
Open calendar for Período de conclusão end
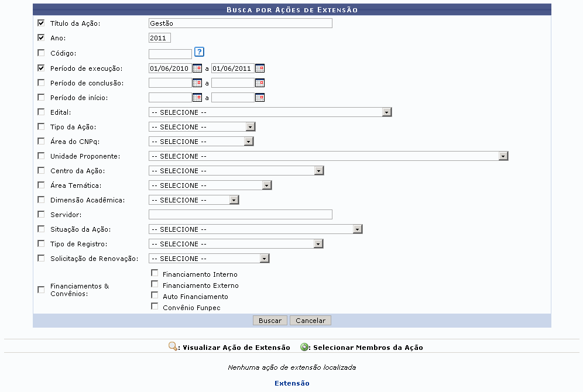(x=260, y=83)
